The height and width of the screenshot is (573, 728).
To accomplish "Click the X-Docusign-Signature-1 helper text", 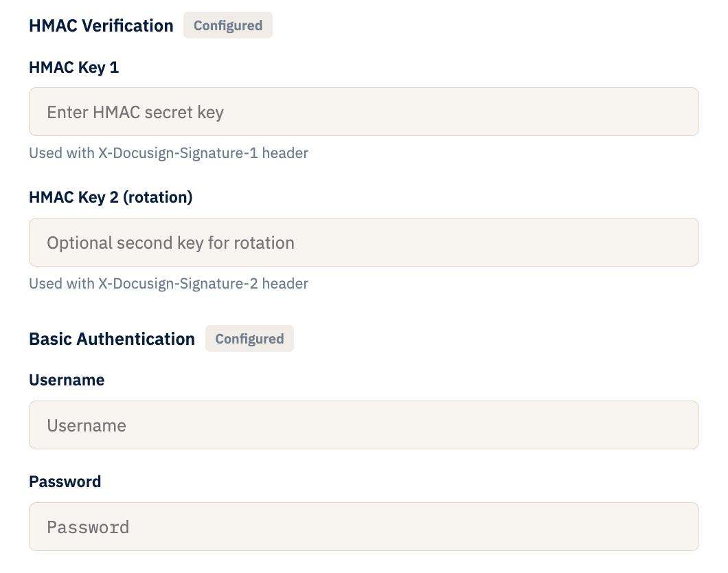I will (168, 153).
